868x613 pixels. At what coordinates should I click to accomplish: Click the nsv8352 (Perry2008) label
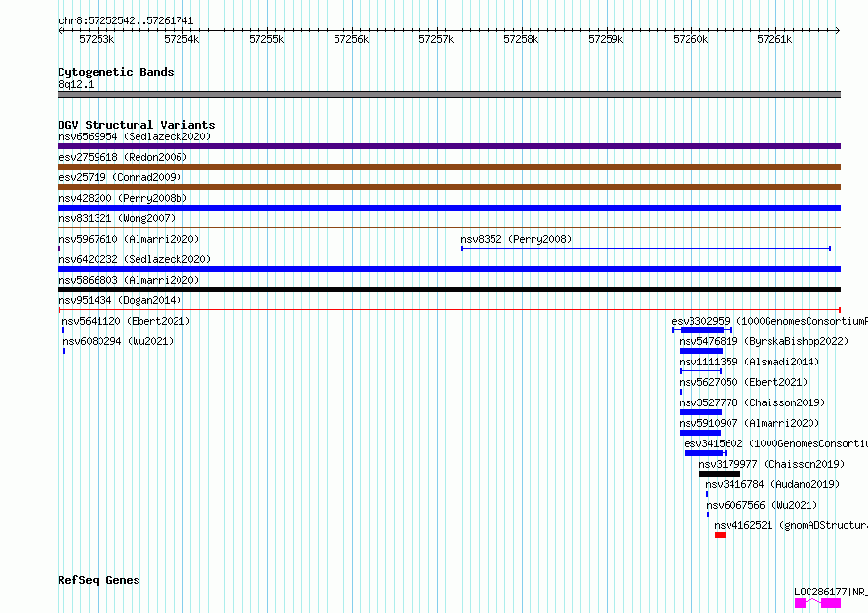pyautogui.click(x=516, y=239)
